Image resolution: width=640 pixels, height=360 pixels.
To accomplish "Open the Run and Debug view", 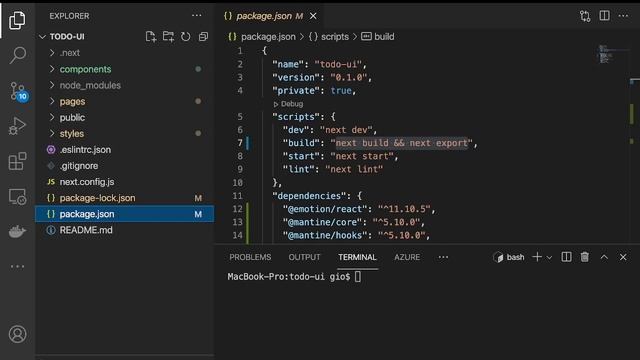I will pyautogui.click(x=17, y=126).
